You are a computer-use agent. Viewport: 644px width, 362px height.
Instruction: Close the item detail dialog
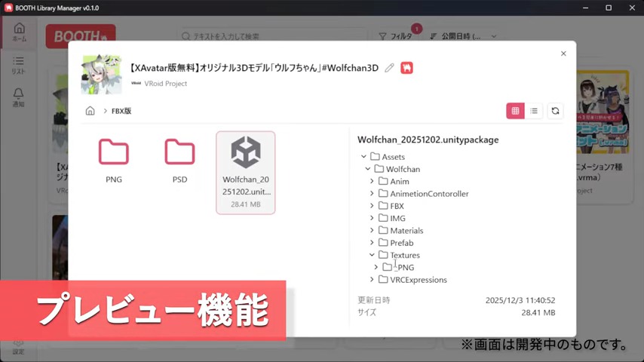(x=563, y=54)
